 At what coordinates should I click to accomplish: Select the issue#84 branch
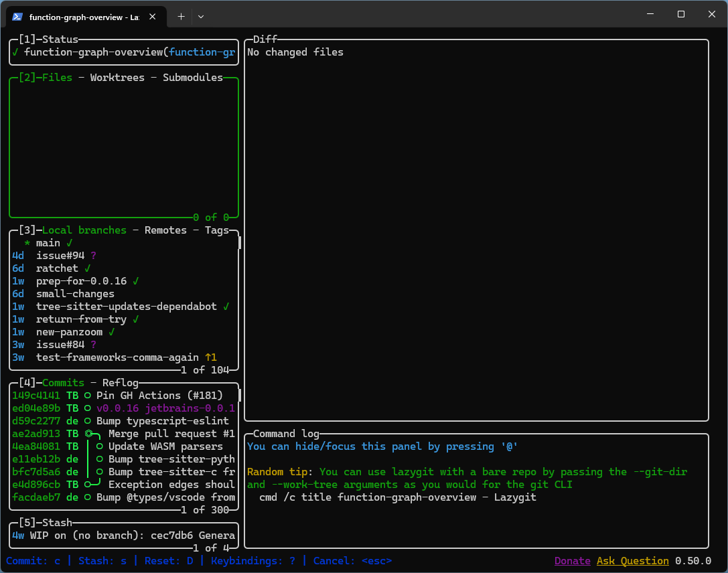click(x=125, y=345)
